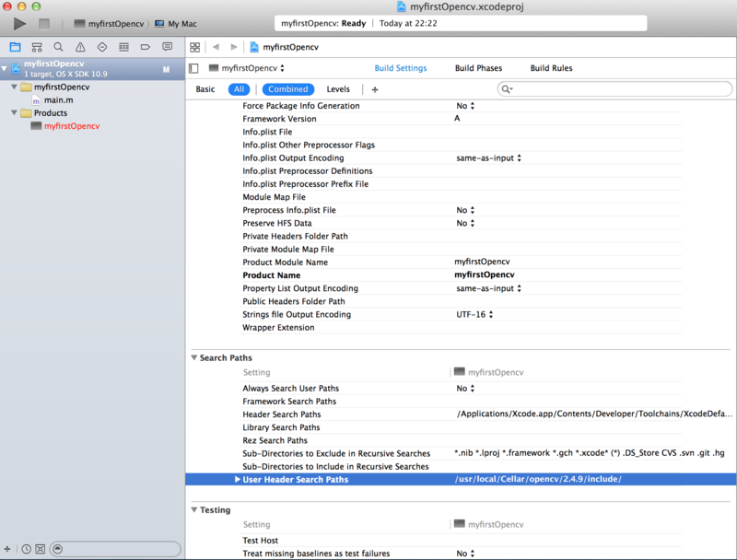Open the Issue navigator warning icon
737x560 pixels.
pos(80,47)
